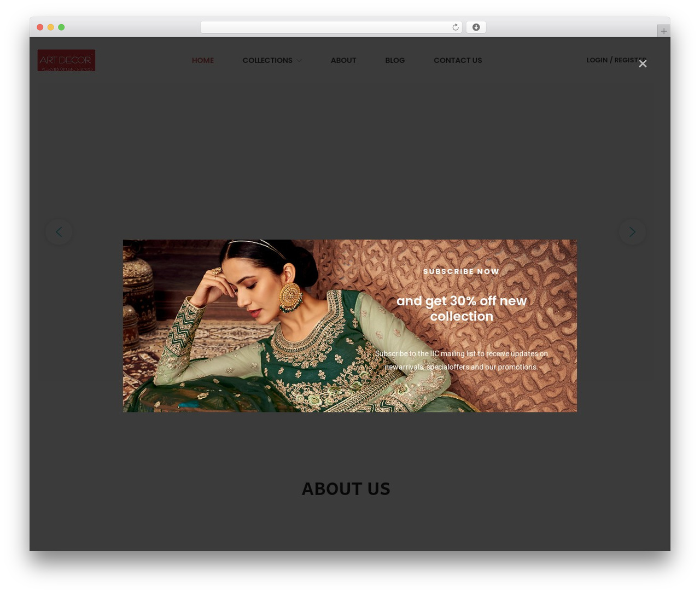700x593 pixels.
Task: Click the subscribe promo banner image
Action: pyautogui.click(x=349, y=325)
